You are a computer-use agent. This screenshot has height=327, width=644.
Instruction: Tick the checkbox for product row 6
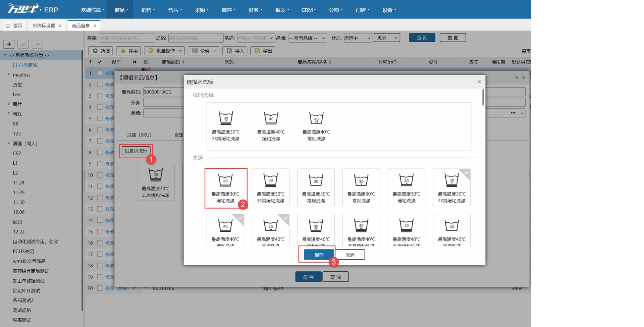pos(100,130)
